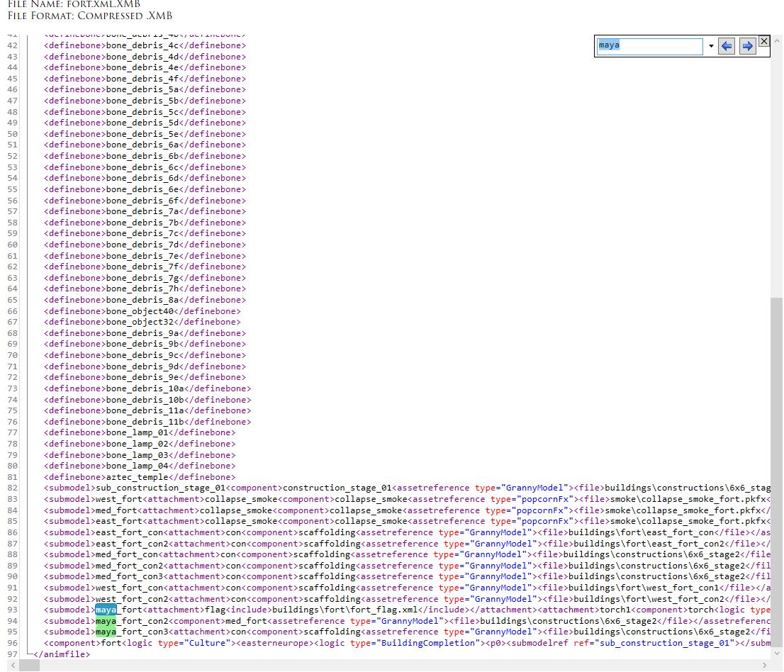The width and height of the screenshot is (784, 672).
Task: Jump to the next search match arrow
Action: click(x=747, y=46)
